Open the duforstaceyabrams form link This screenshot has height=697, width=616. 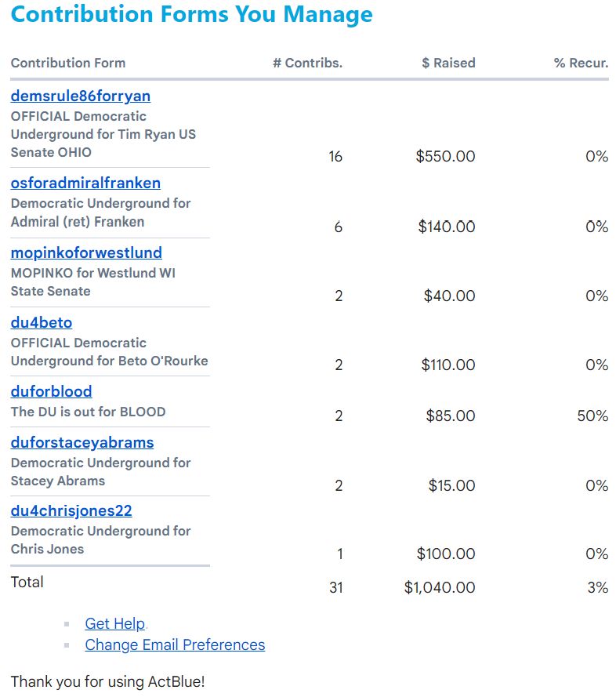[82, 443]
